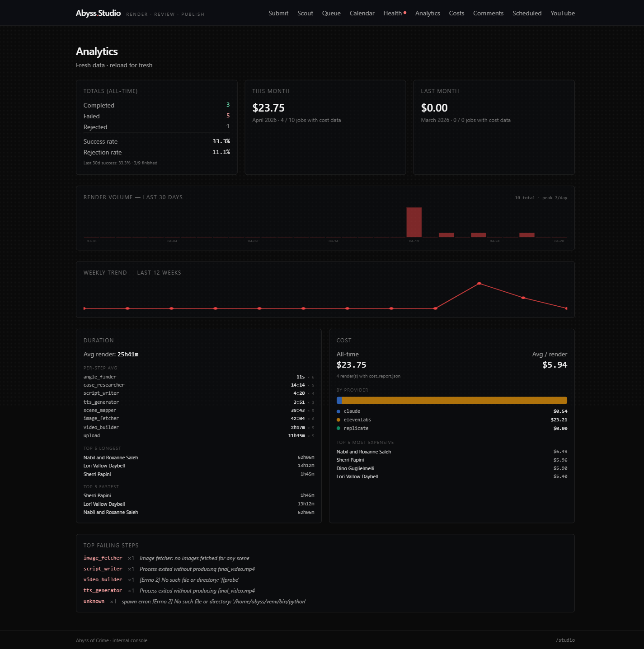Screen dimensions: 644x649
Task: Switch to the Queue section
Action: (x=331, y=13)
